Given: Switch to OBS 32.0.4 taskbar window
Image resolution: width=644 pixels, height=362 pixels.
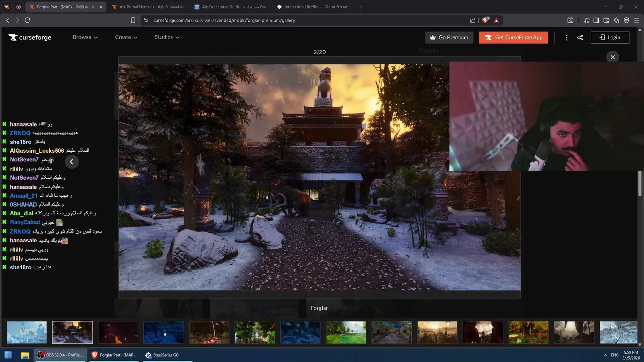Looking at the screenshot, I should click(x=60, y=355).
